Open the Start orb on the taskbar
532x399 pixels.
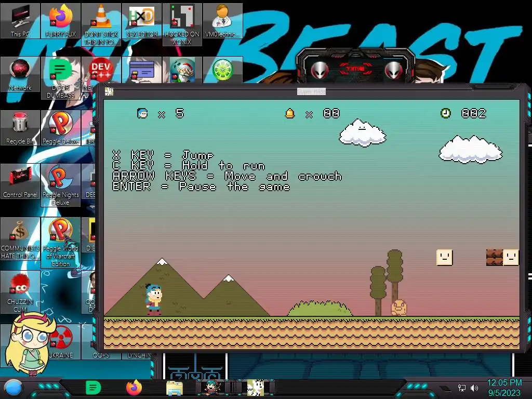(x=14, y=388)
